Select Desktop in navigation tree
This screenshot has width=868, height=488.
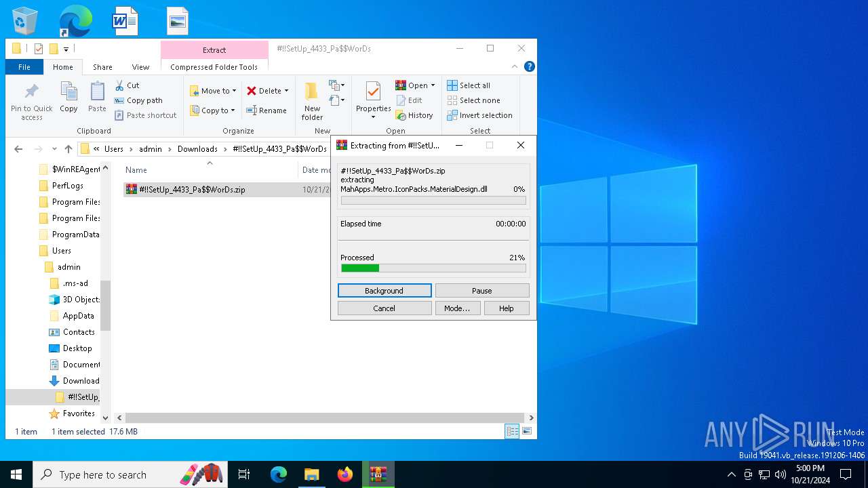77,348
